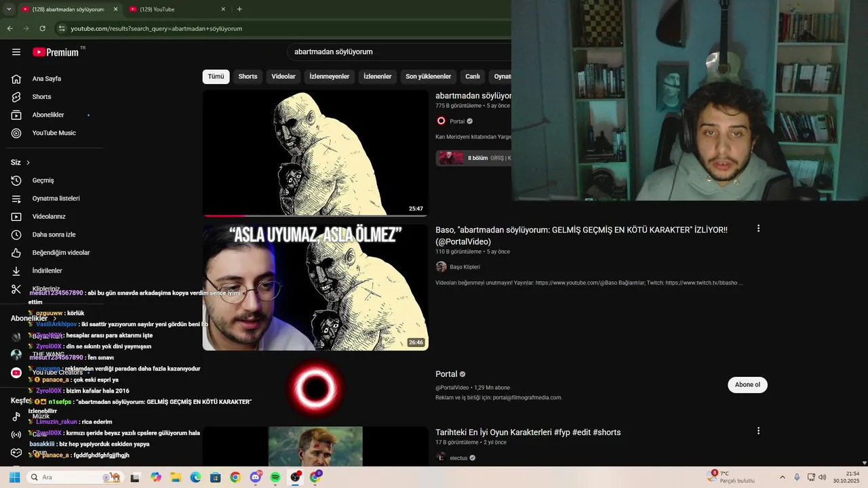Open the Baso reaction video thumbnail 26:46
Screen dimensions: 868x488
tap(315, 287)
